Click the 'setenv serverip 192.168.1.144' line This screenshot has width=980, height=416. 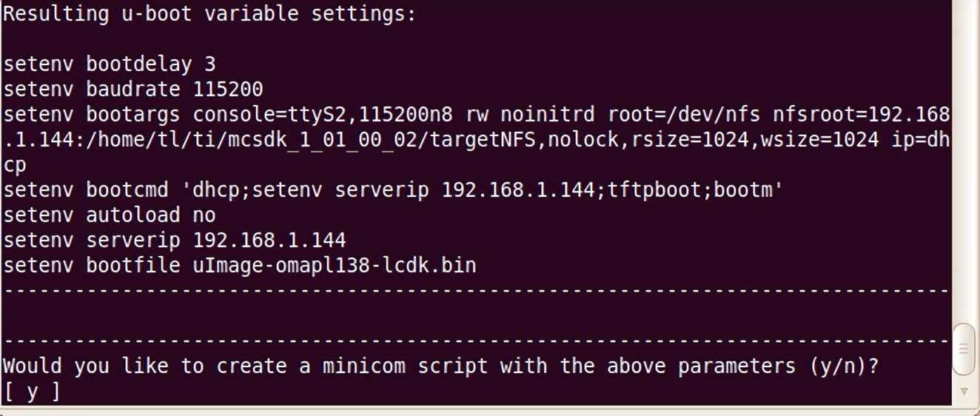[x=175, y=240]
